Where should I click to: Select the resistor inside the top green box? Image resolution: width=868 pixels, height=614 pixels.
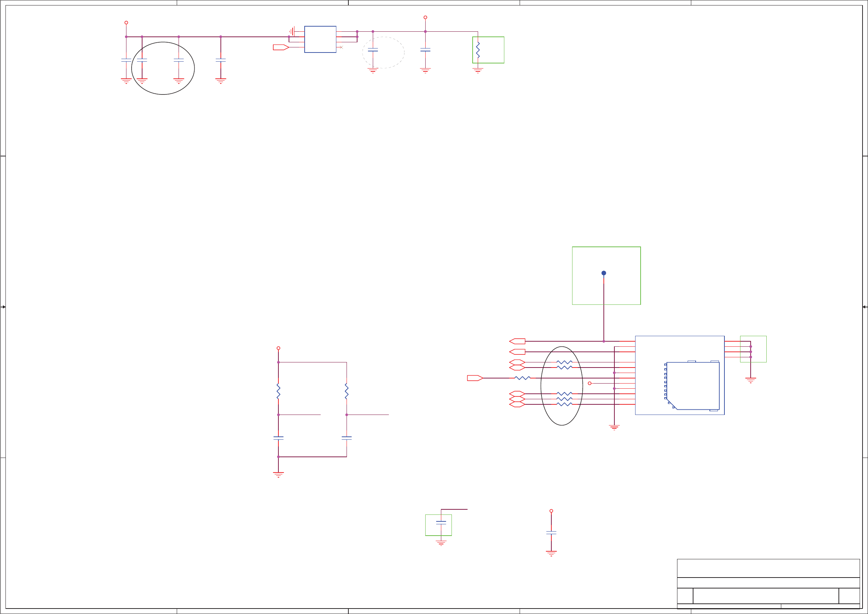(478, 50)
